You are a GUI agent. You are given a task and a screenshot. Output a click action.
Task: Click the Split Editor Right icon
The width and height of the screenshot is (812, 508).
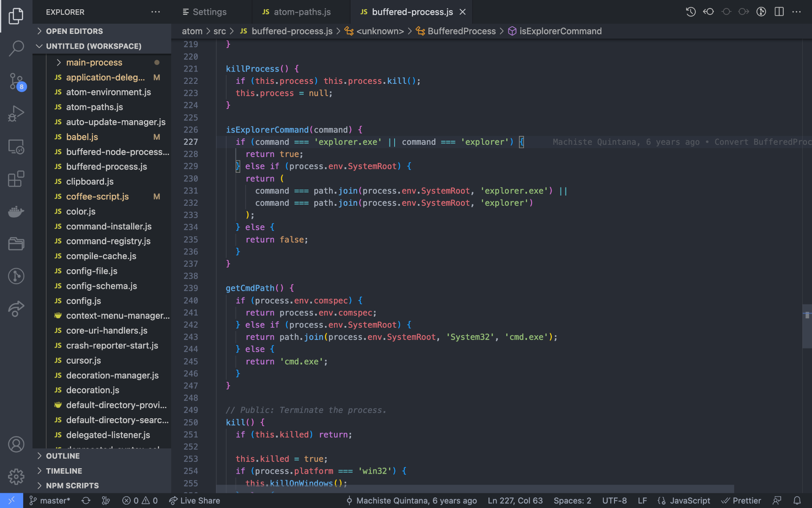[x=779, y=12]
